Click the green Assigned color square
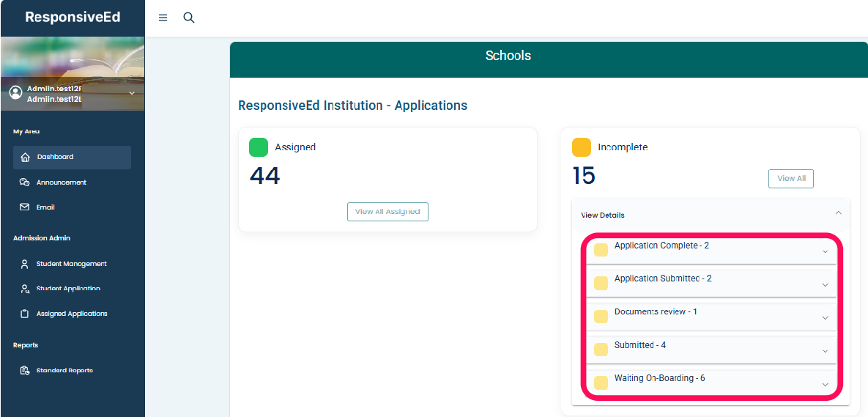Screen dimensions: 868x417 [x=259, y=147]
